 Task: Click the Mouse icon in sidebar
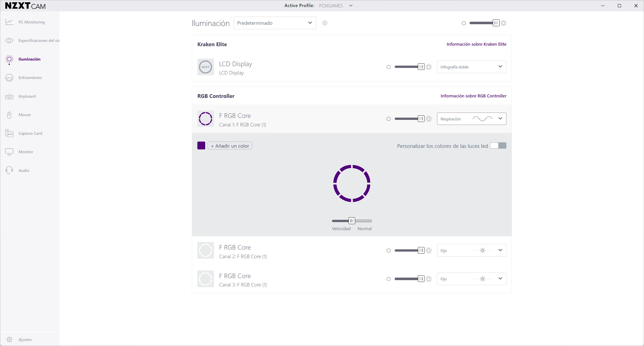click(x=9, y=115)
